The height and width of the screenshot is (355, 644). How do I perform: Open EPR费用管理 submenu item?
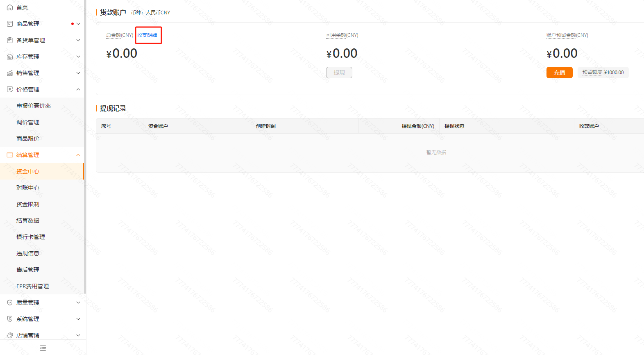42,286
